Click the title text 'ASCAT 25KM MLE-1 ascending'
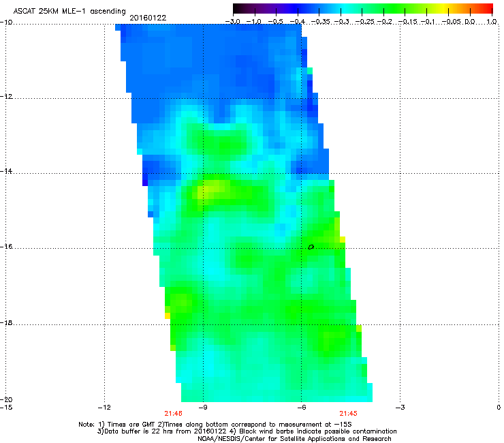Image resolution: width=504 pixels, height=443 pixels. pyautogui.click(x=69, y=12)
